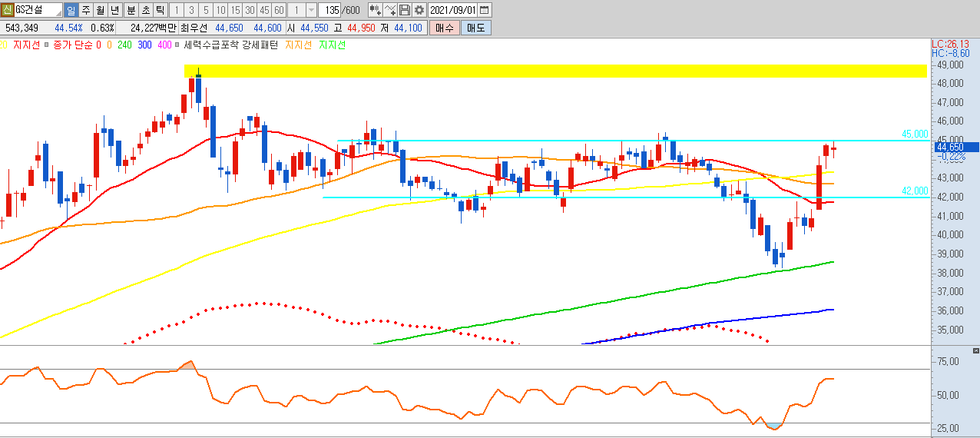Click the custom interval value field showing 1

[297, 10]
